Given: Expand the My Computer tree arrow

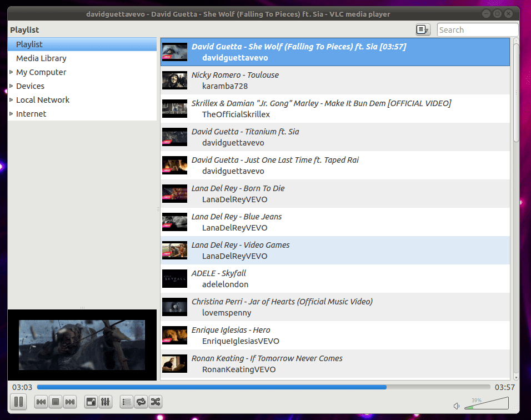Looking at the screenshot, I should coord(11,72).
